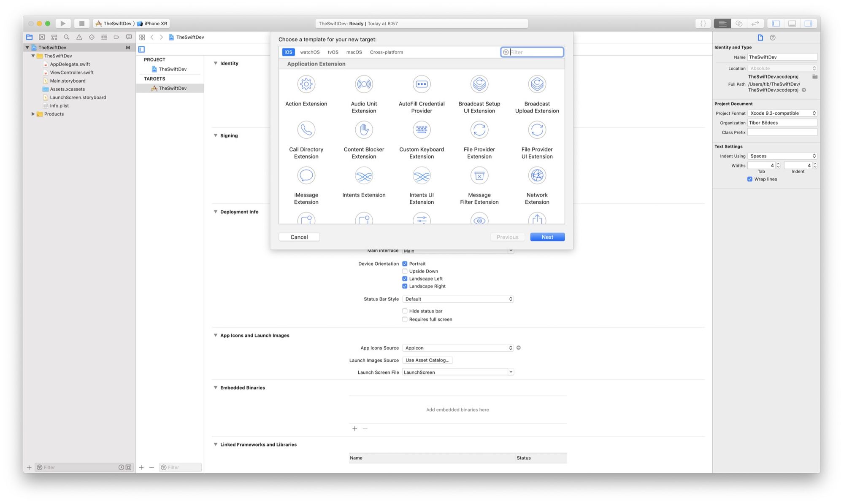
Task: Switch to the watchOS tab
Action: [310, 51]
